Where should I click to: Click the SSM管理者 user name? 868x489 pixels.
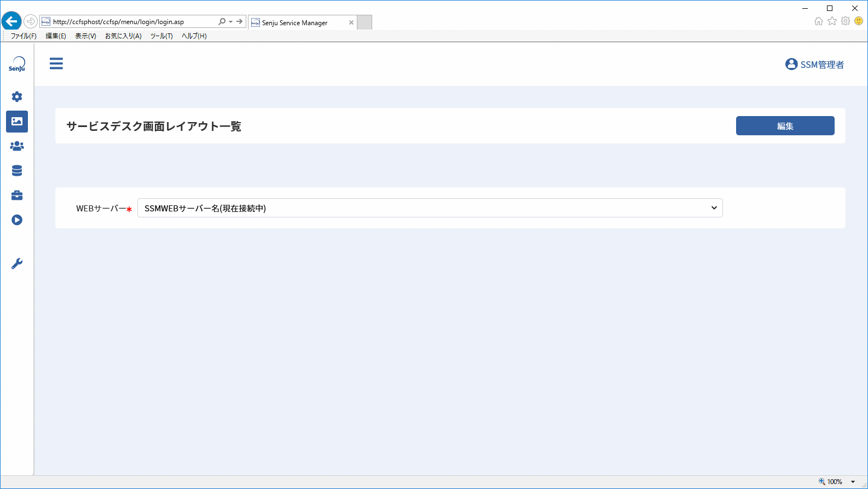(822, 65)
